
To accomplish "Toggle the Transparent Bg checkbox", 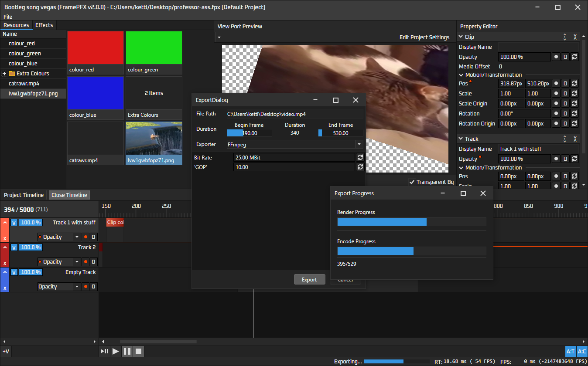I will [x=412, y=182].
